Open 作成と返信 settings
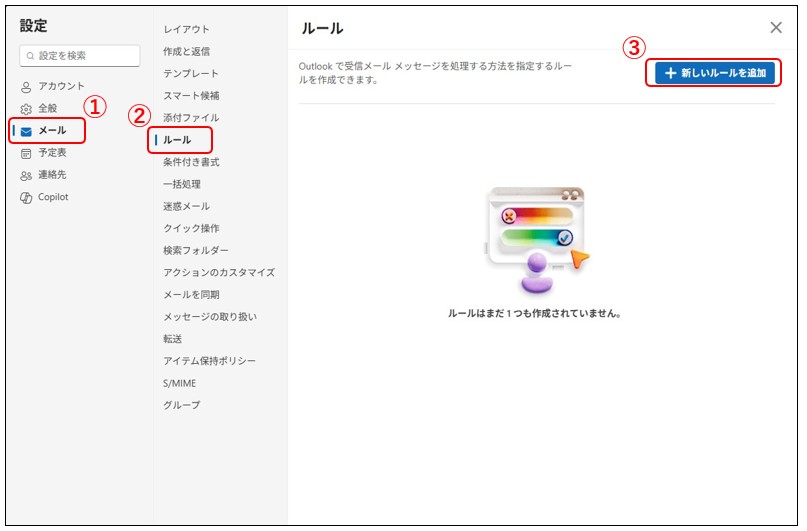This screenshot has width=807, height=531. coord(187,51)
